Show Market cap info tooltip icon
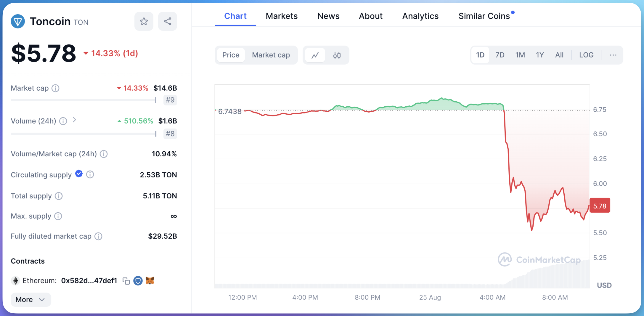 (55, 88)
